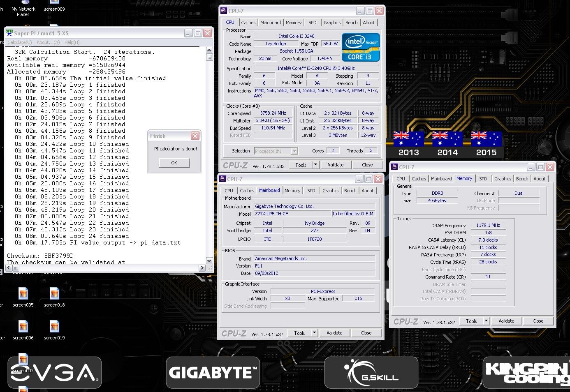
Task: Click the Intel Core i3 logo badge
Action: (361, 47)
